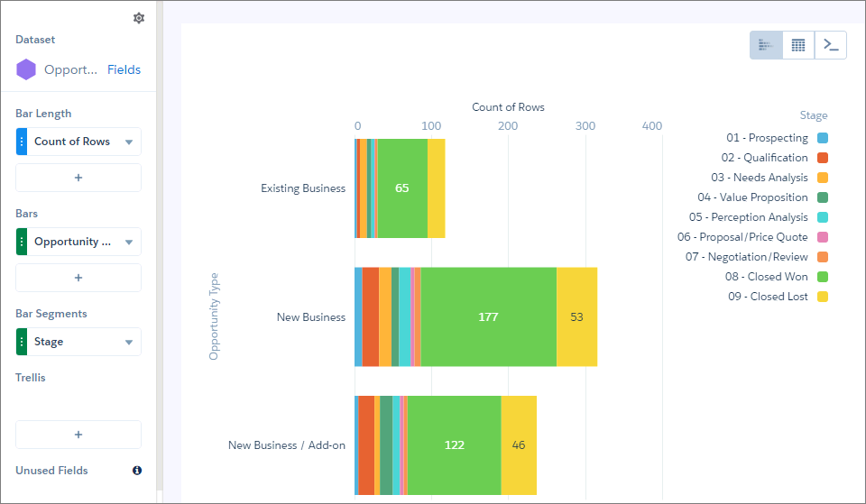The height and width of the screenshot is (504, 866).
Task: Click the 01 - Prospecting legend label
Action: tap(767, 137)
